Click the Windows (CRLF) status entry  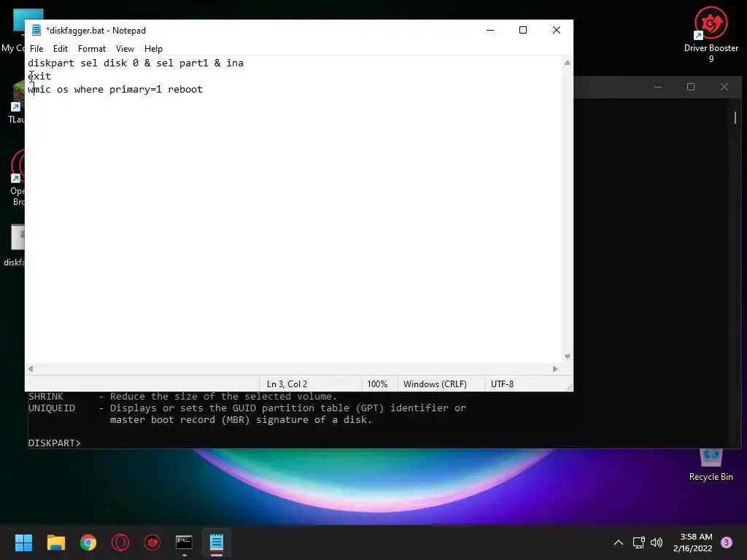435,384
